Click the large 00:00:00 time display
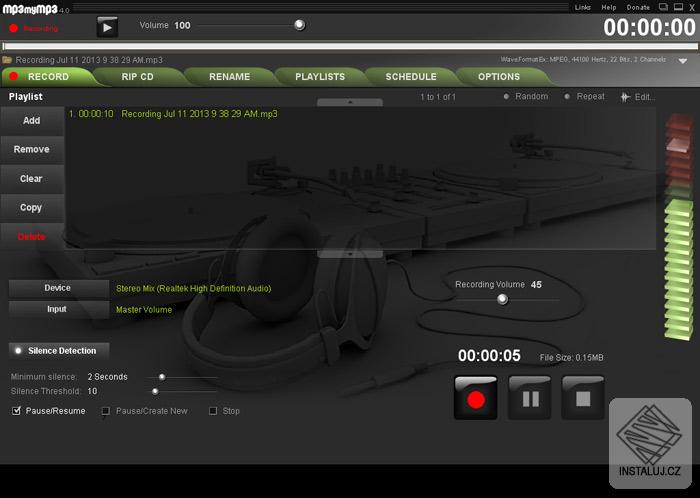The image size is (700, 498). tap(650, 27)
